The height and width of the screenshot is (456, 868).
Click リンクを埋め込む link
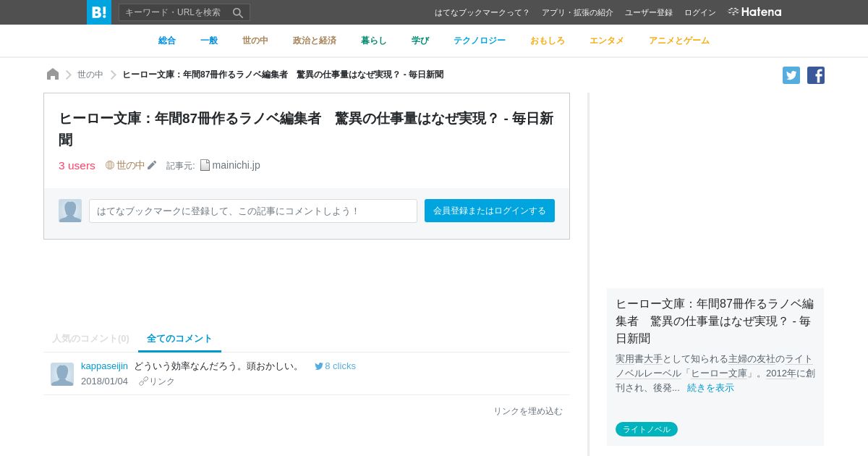tap(528, 411)
